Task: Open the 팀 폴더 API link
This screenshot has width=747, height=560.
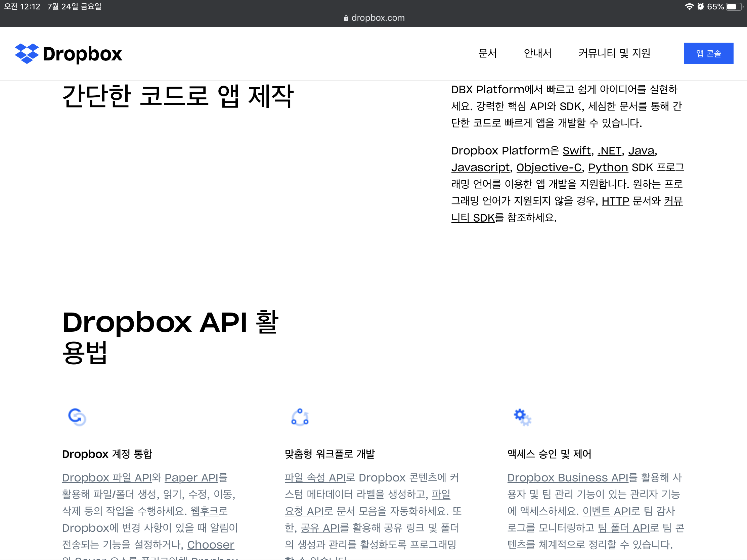Action: pyautogui.click(x=624, y=528)
